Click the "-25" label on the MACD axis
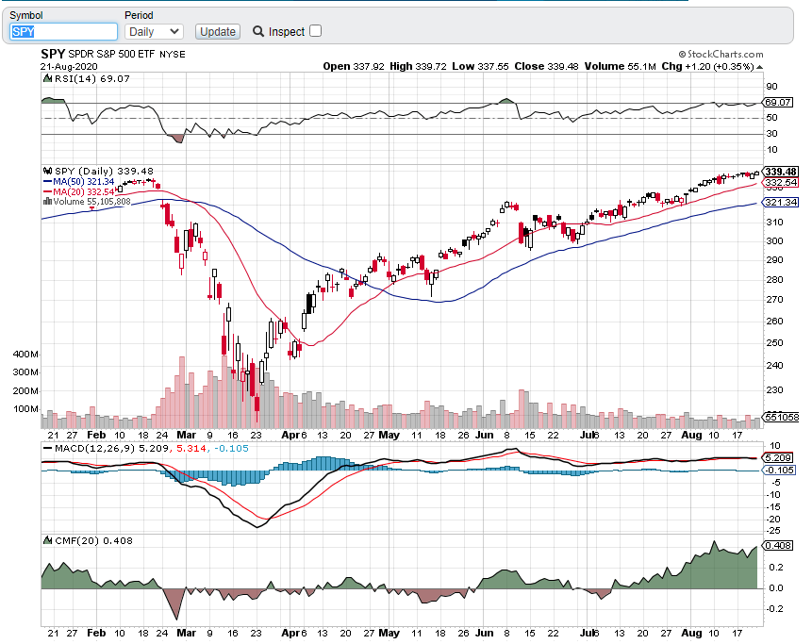This screenshot has height=644, width=812. 773,531
